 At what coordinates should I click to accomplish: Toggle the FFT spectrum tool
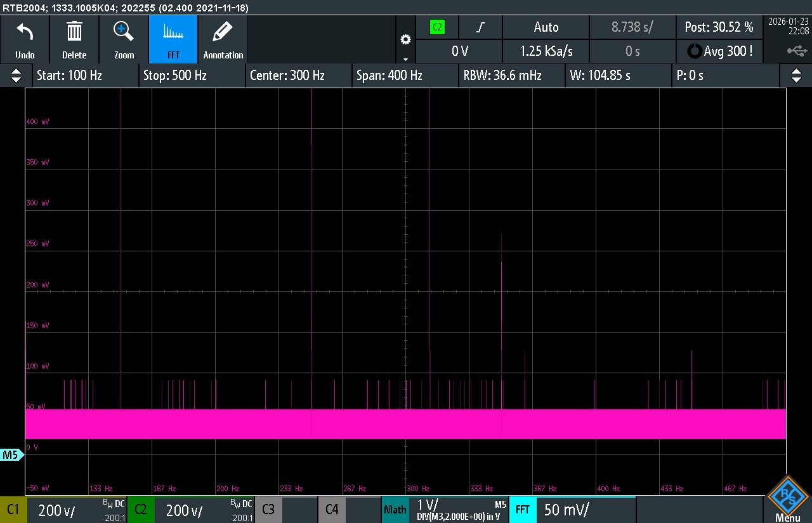[x=173, y=32]
